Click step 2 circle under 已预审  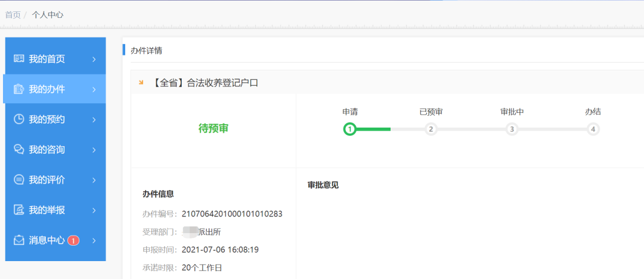[x=431, y=129]
